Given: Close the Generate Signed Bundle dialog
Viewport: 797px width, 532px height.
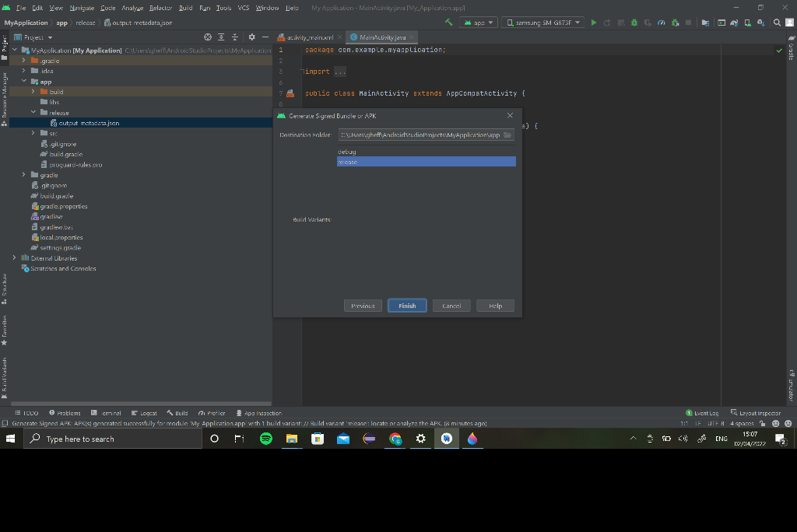Looking at the screenshot, I should 510,115.
